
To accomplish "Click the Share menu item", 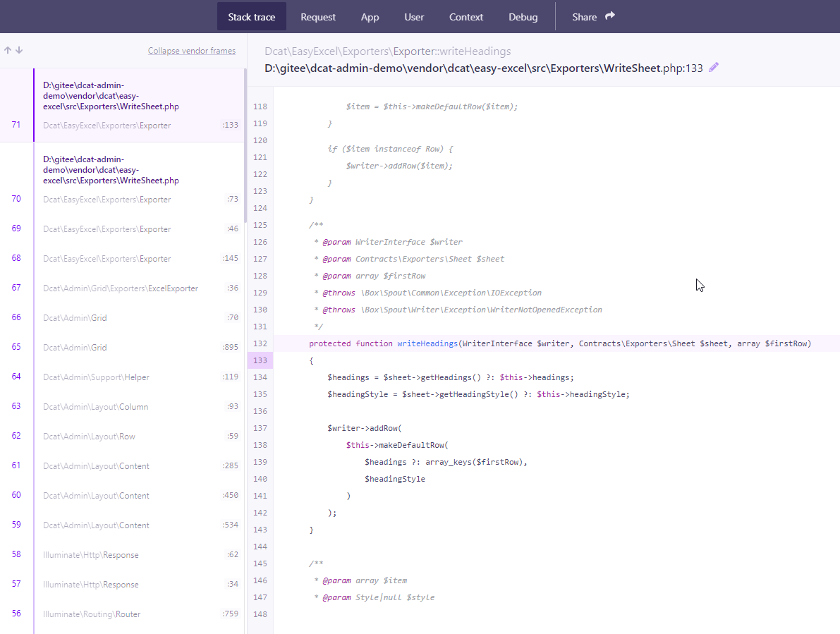I will tap(584, 16).
